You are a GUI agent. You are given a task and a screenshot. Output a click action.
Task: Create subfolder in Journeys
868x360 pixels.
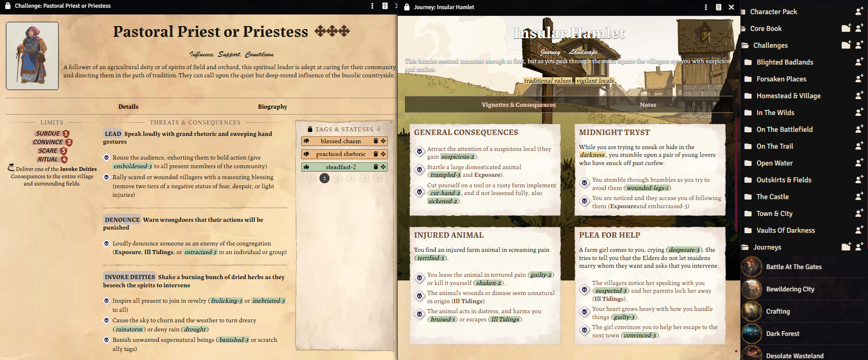[846, 247]
